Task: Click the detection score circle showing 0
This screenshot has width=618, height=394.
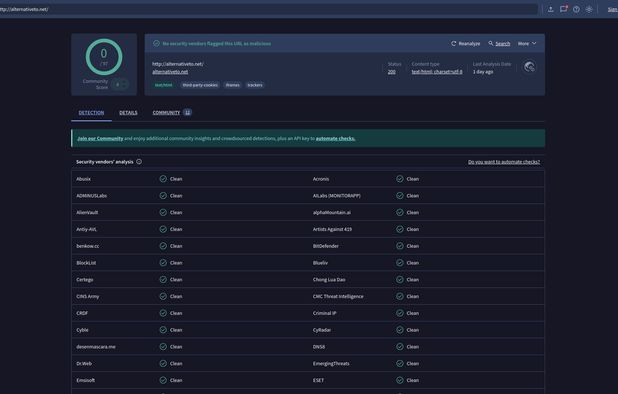Action: tap(104, 57)
